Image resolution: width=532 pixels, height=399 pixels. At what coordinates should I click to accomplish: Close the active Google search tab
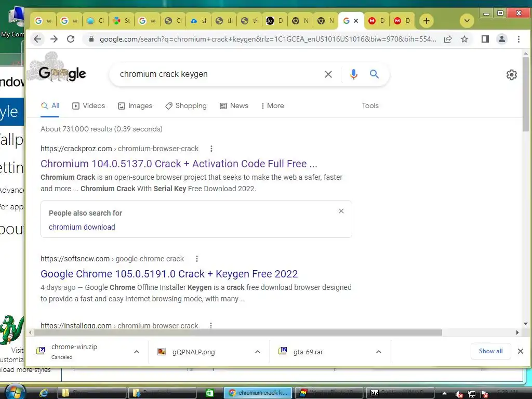pyautogui.click(x=356, y=21)
